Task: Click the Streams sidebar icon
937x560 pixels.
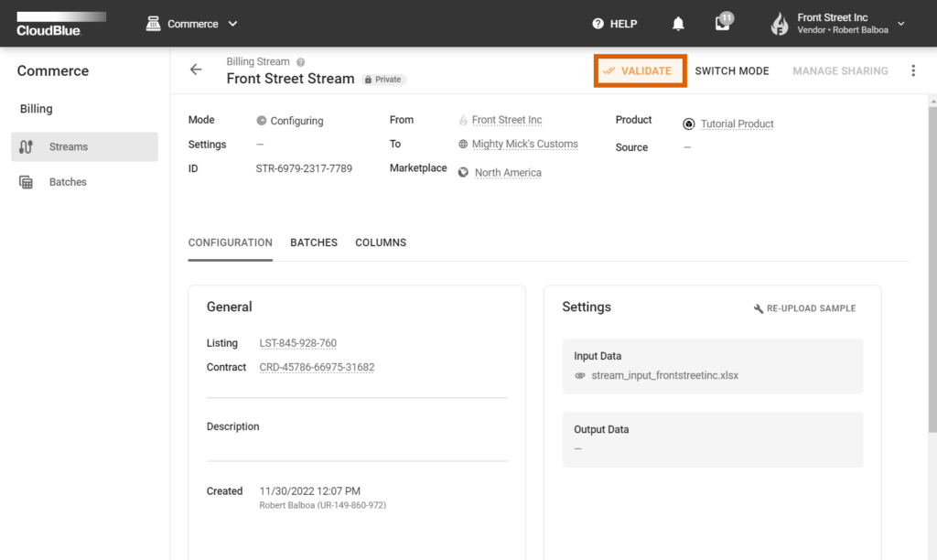Action: point(26,146)
